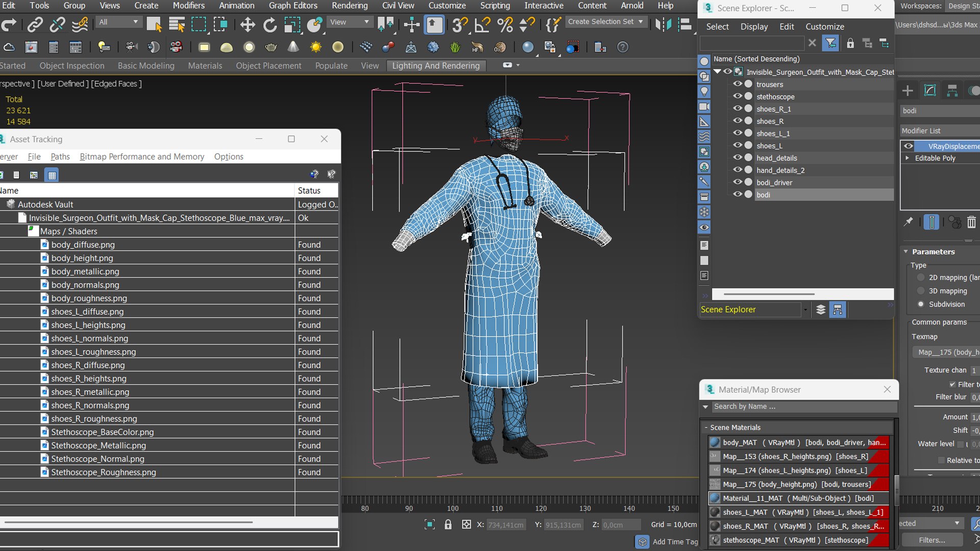This screenshot has height=551, width=980.
Task: Open the Modifiers menu
Action: [188, 6]
